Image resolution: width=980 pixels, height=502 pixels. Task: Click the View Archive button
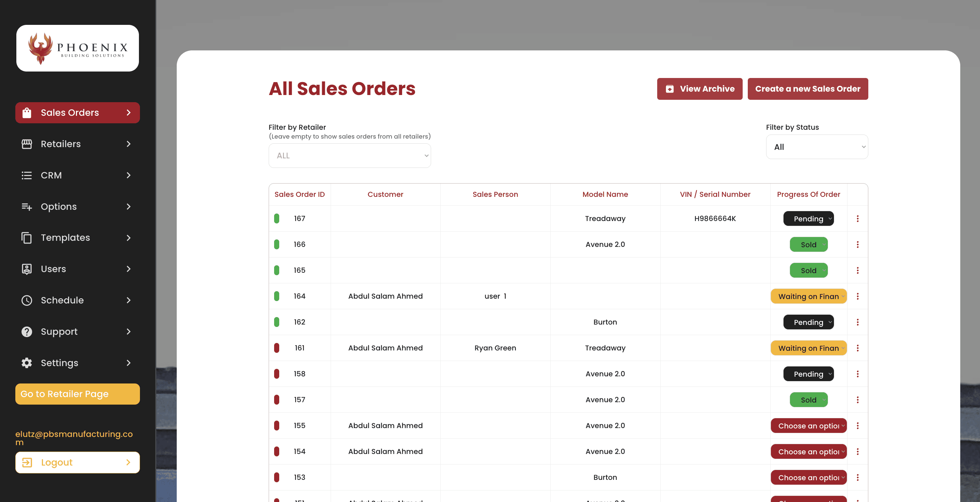(x=699, y=89)
